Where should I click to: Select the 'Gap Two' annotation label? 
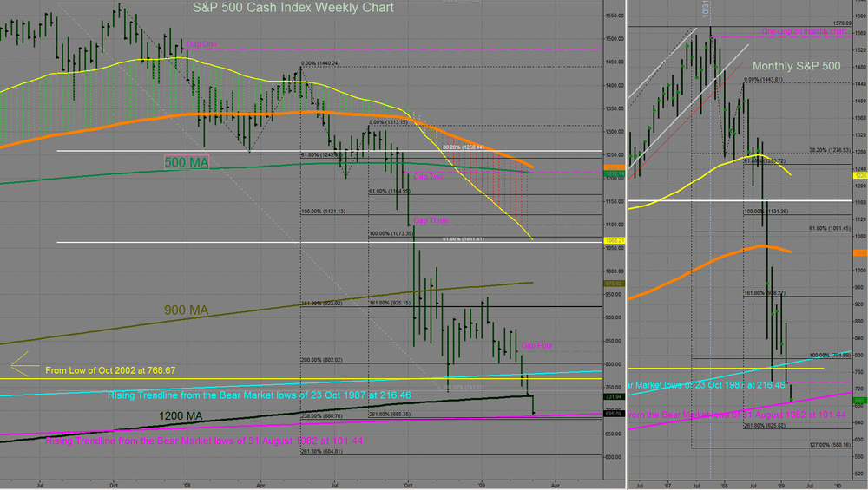429,176
